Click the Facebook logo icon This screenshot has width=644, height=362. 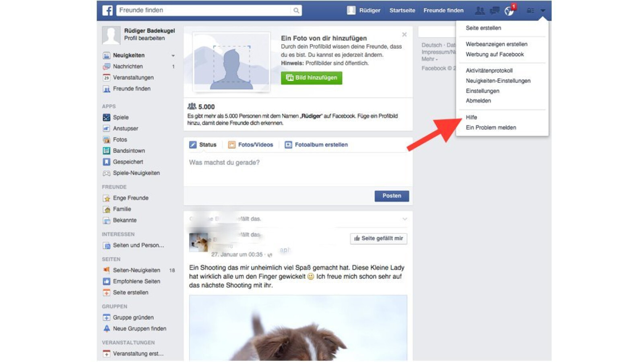coord(107,10)
